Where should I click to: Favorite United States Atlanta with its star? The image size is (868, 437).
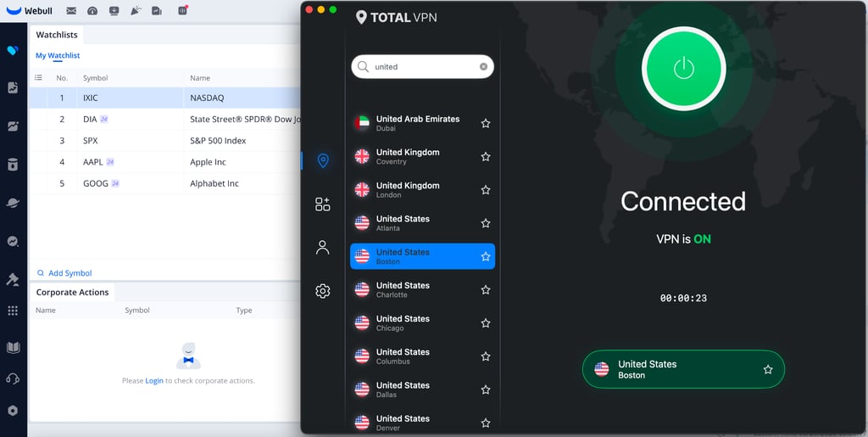pyautogui.click(x=486, y=223)
